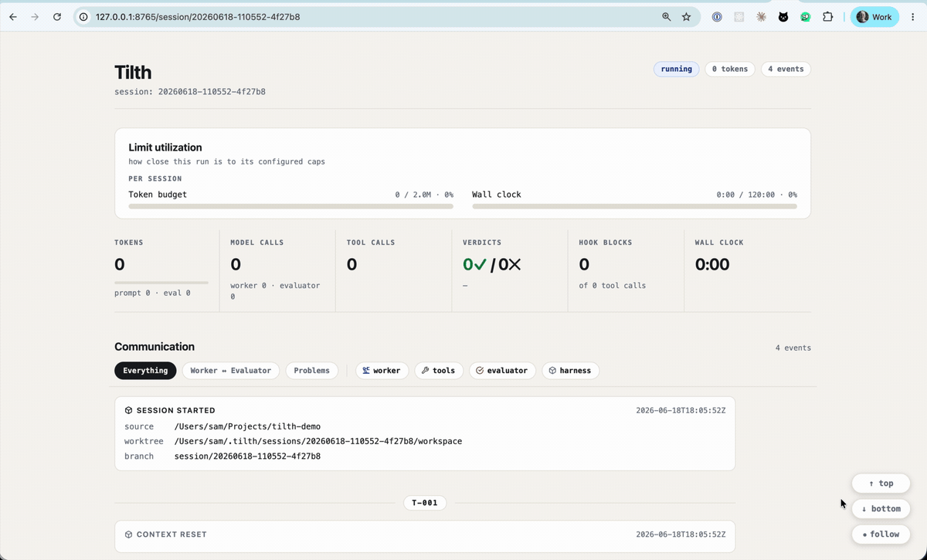Viewport: 927px width, 560px height.
Task: Click the SESSION STARTED event timestamp
Action: (x=681, y=411)
